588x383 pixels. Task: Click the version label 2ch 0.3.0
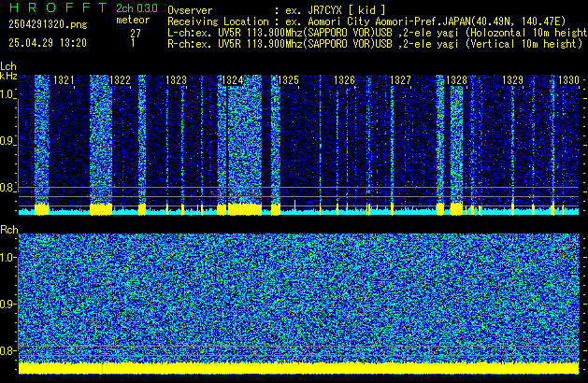click(136, 8)
